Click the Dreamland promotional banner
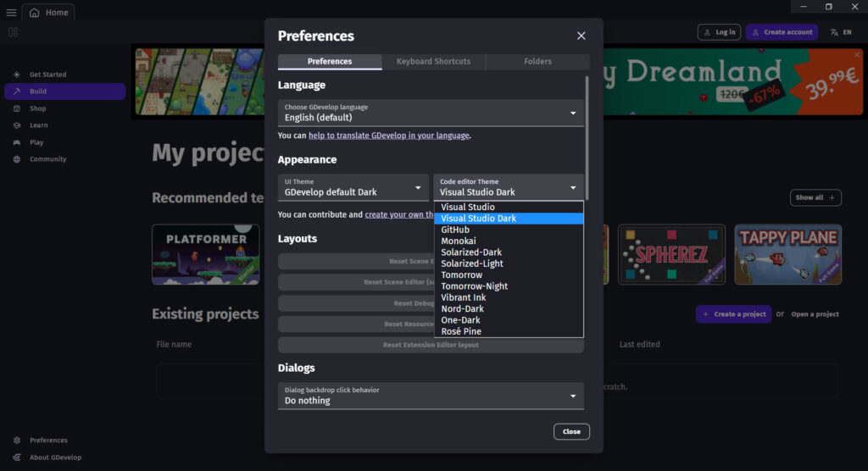Screen dimensions: 868x471 point(732,82)
